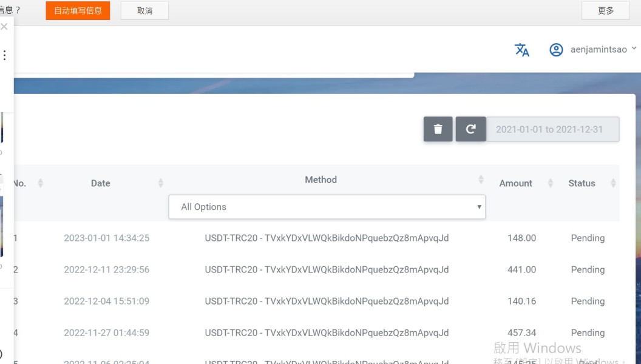Click the USDT-TRC20 method in row 2
641x364 pixels.
(327, 269)
